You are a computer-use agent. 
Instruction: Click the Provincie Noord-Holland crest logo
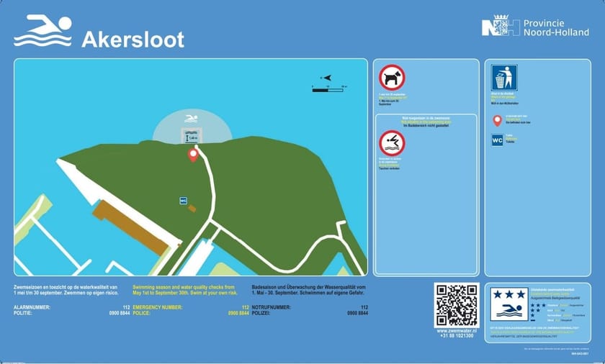click(501, 26)
